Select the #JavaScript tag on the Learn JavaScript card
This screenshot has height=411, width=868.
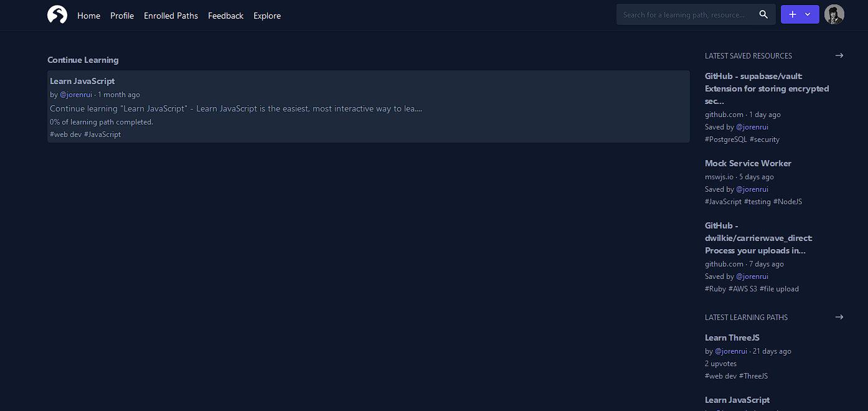coord(102,134)
